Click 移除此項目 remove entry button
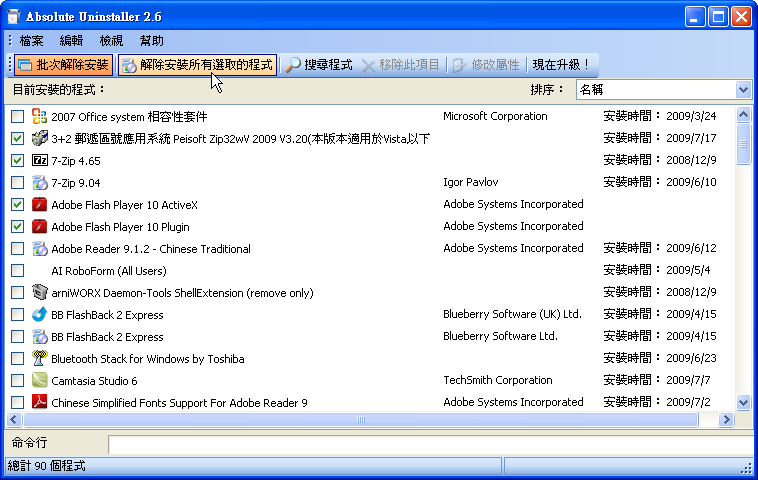This screenshot has width=758, height=480. 400,65
